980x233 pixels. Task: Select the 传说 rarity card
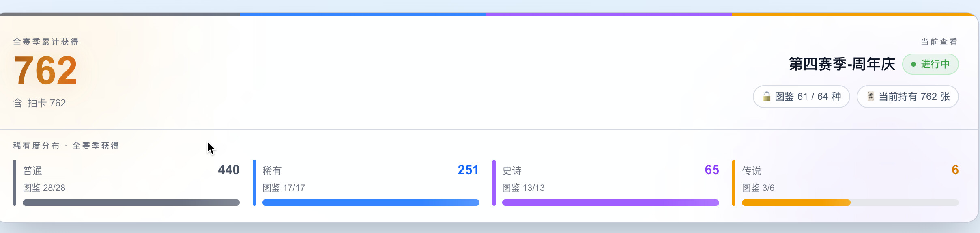846,183
